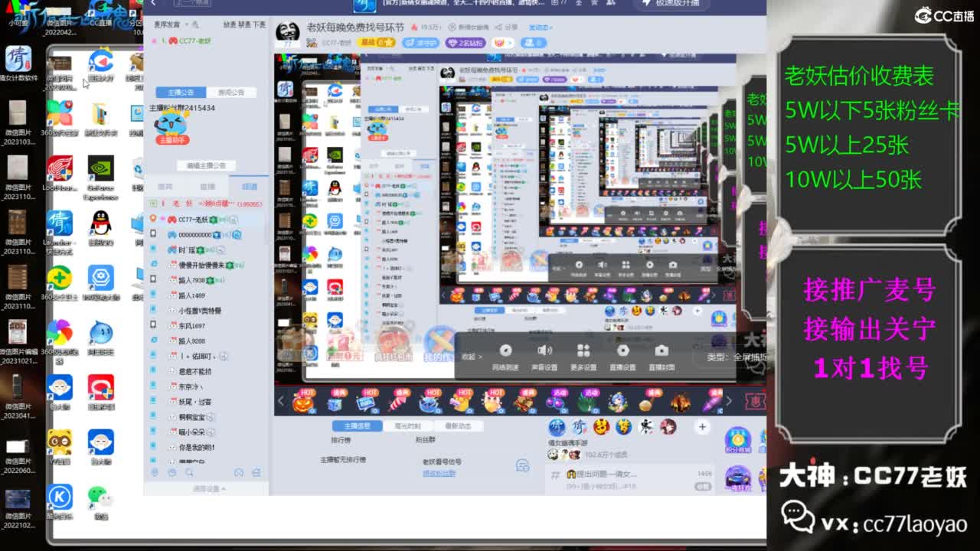Open the 游戏公告 tab
Image resolution: width=980 pixels, height=551 pixels.
tap(231, 93)
